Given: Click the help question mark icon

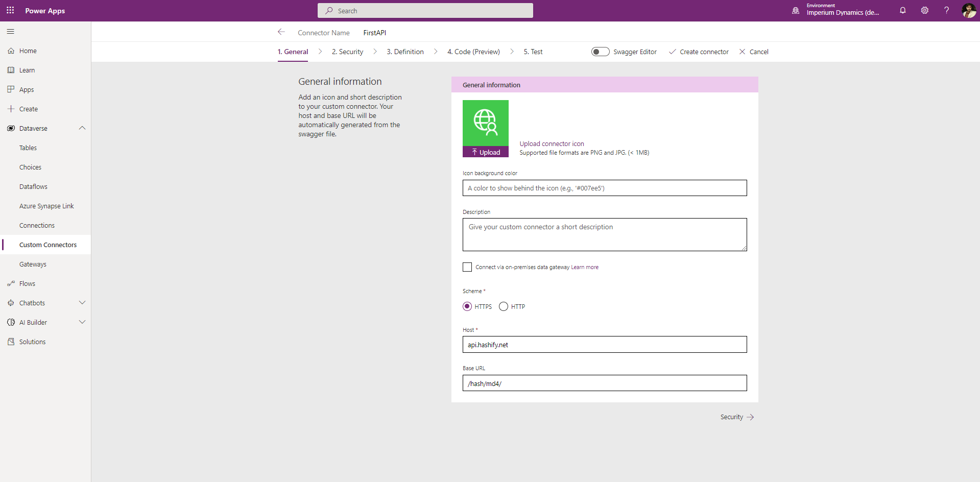Looking at the screenshot, I should [946, 10].
